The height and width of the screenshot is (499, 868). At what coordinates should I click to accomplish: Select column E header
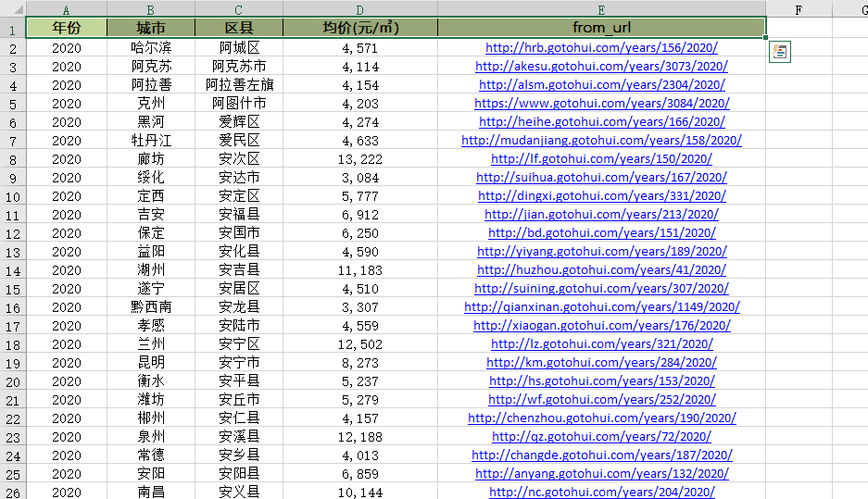[x=602, y=9]
